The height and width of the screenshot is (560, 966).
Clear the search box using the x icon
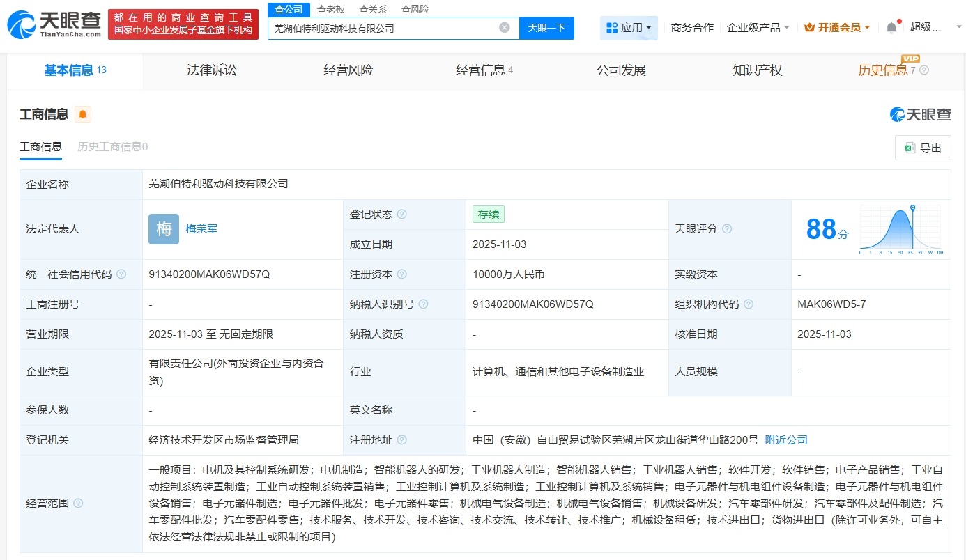point(504,26)
